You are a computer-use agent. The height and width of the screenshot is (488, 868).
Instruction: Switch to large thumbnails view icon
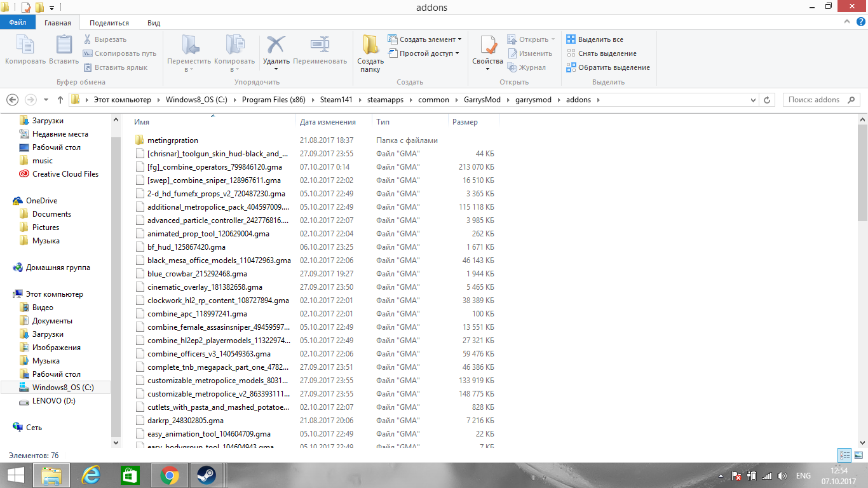858,455
